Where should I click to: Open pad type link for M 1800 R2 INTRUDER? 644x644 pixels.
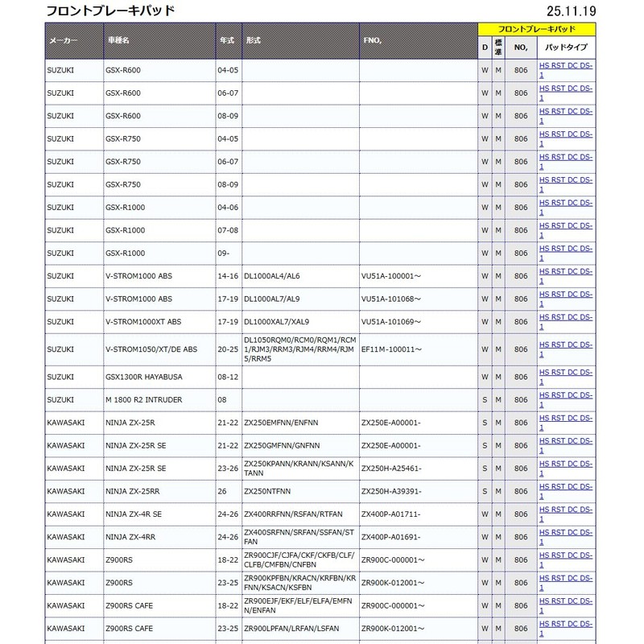tap(566, 400)
